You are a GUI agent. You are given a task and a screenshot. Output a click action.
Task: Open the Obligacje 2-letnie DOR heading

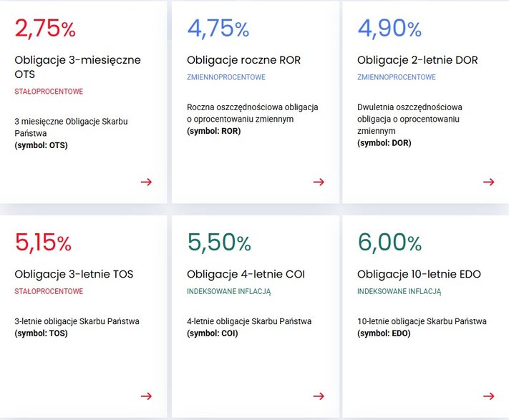tap(417, 60)
